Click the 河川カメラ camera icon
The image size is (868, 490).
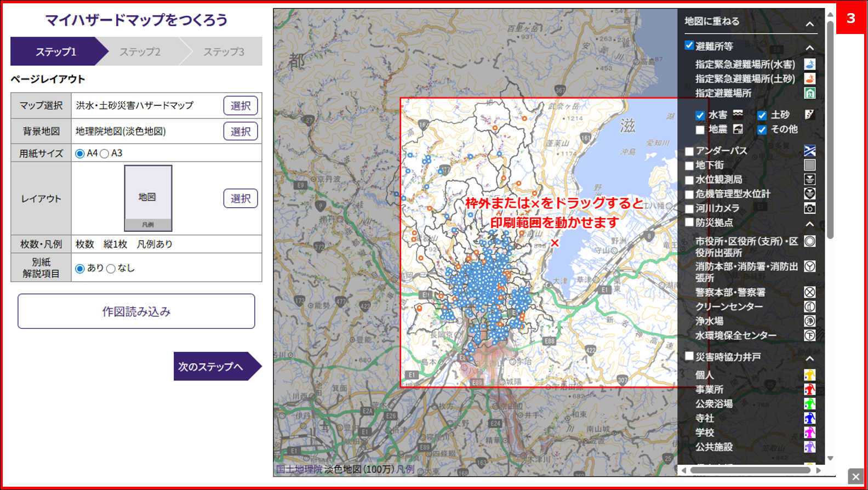tap(809, 208)
